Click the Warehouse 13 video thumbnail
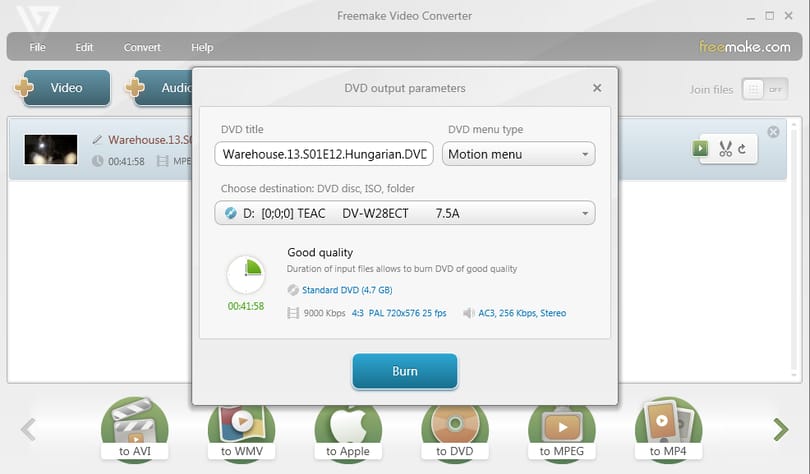Screen dimensions: 810x474 coord(51,149)
